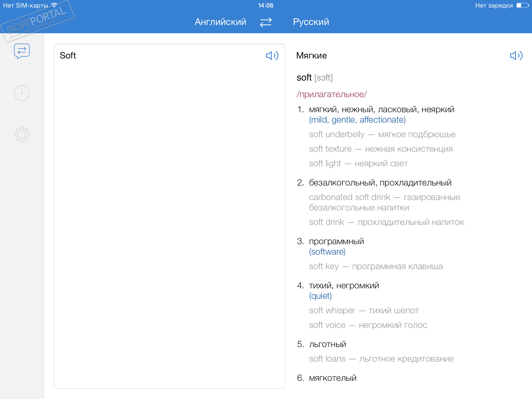
Task: Open translation history clock icon
Action: pyautogui.click(x=22, y=93)
